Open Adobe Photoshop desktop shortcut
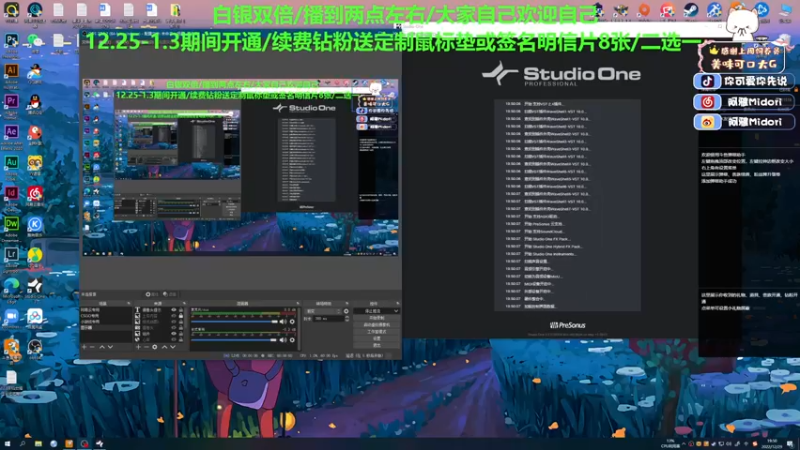The width and height of the screenshot is (800, 450). tap(11, 41)
